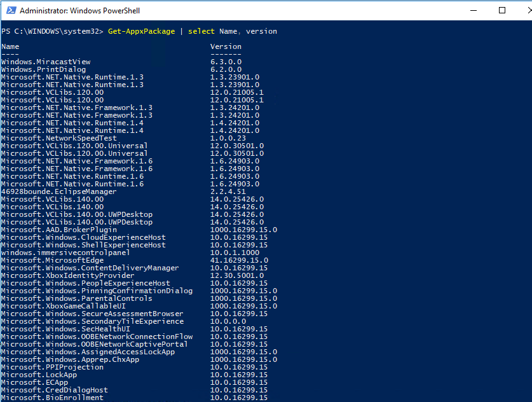This screenshot has height=402, width=532.
Task: Click version value 2.2.4.51
Action: click(x=228, y=191)
